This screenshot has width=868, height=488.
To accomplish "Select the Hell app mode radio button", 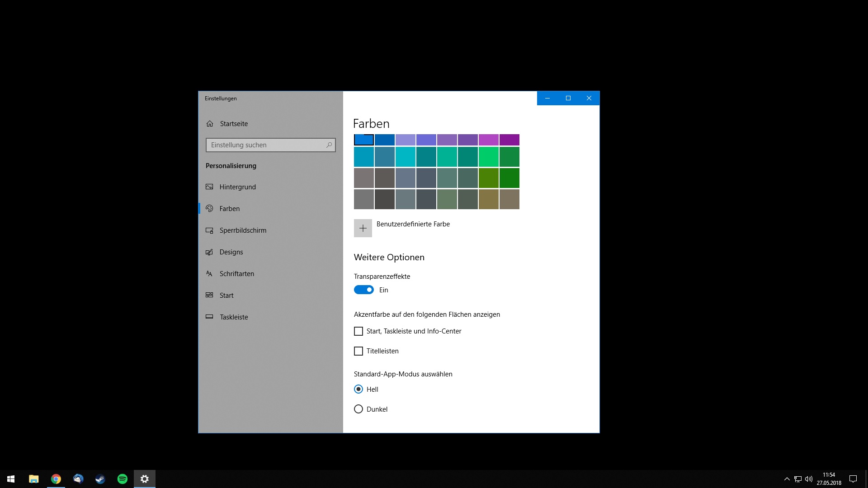I will 359,389.
